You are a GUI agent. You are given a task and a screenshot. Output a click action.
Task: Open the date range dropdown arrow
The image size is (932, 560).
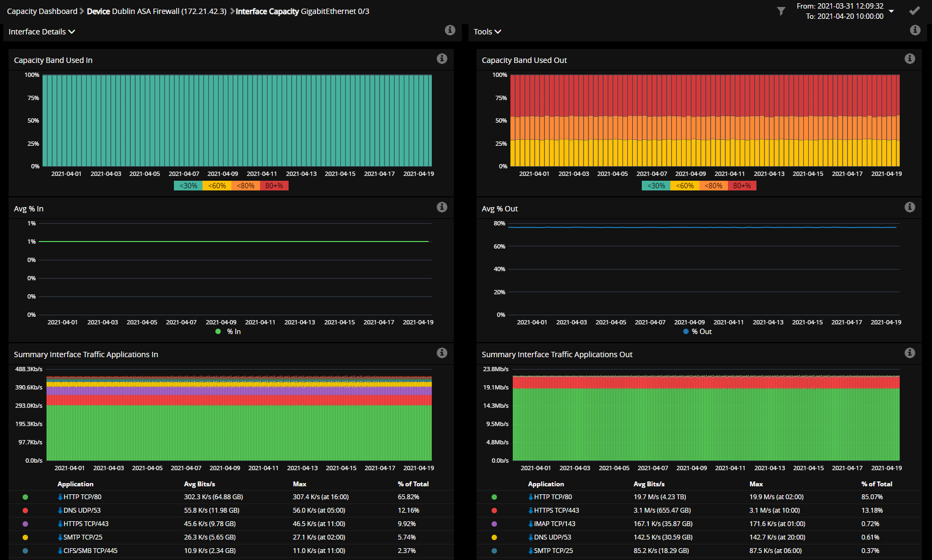coord(892,11)
